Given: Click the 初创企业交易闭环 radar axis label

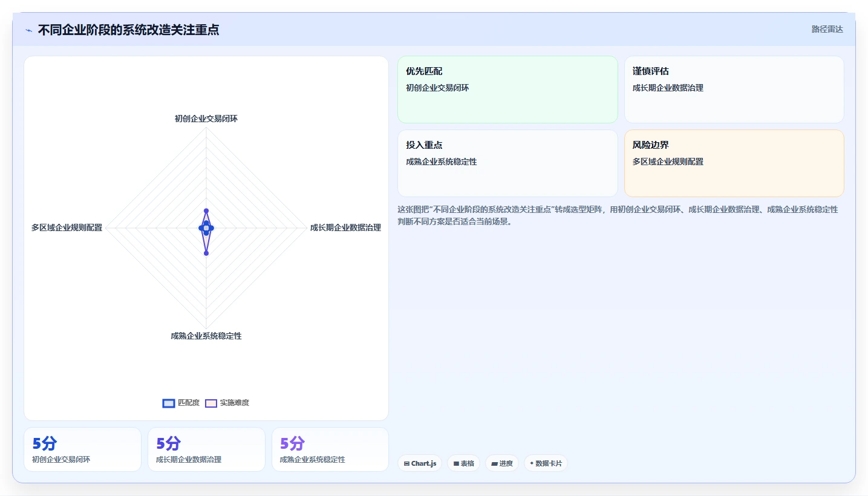Looking at the screenshot, I should pos(206,119).
